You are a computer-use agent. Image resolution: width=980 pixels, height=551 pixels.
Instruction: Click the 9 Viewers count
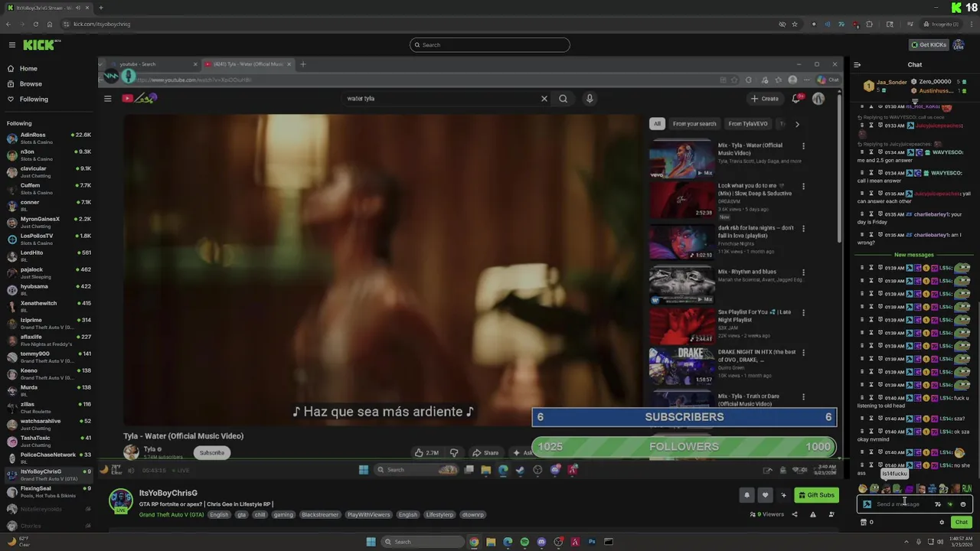767,514
